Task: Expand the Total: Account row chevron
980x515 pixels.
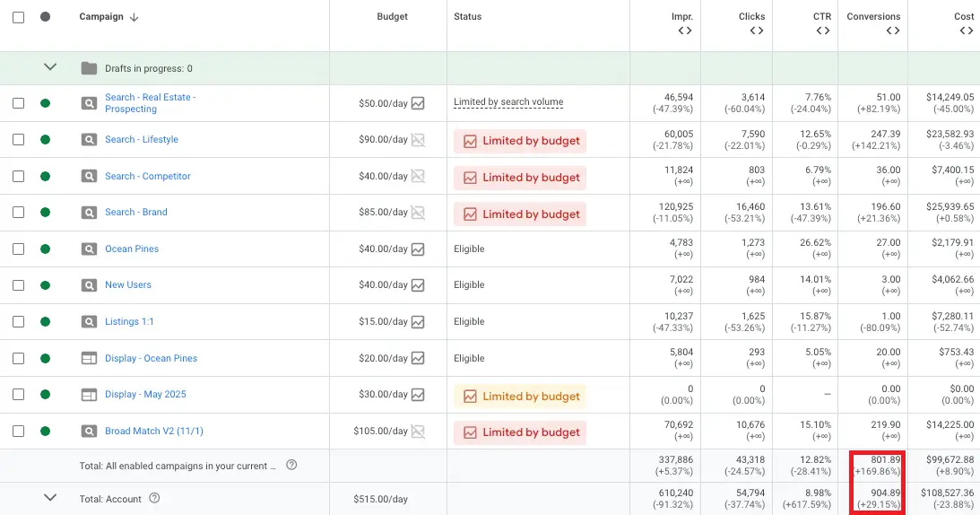Action: pos(50,497)
